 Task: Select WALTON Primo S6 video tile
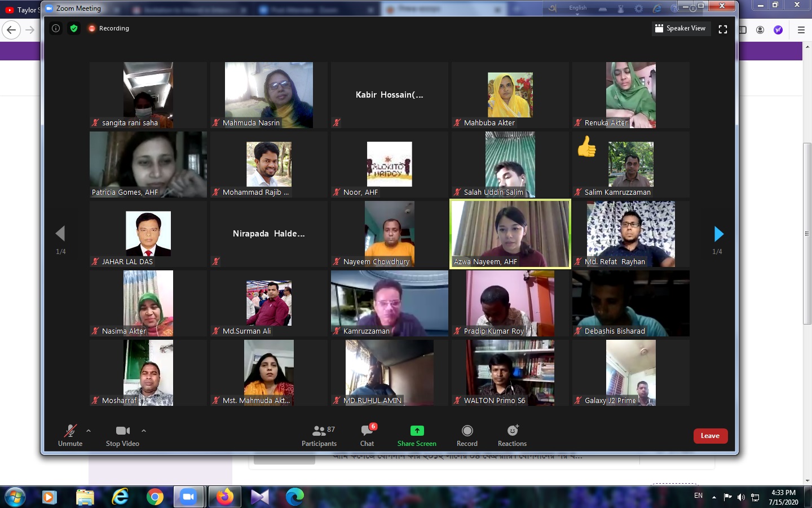tap(510, 373)
